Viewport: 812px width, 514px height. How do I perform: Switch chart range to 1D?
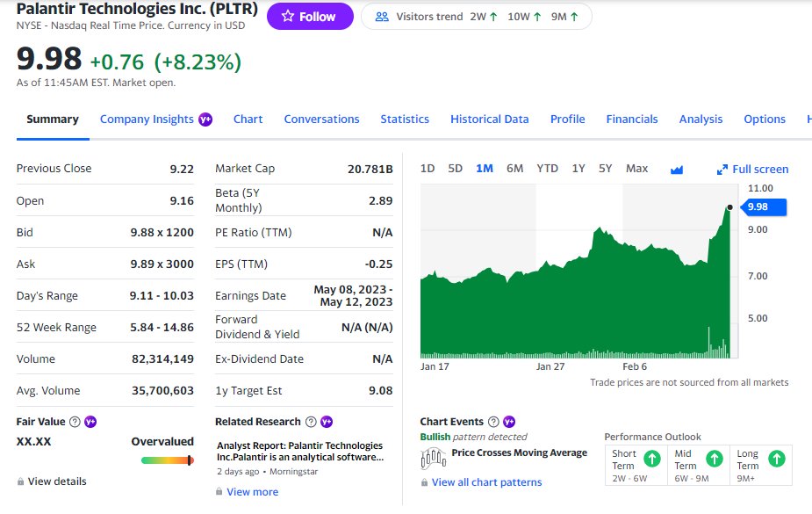click(x=428, y=169)
